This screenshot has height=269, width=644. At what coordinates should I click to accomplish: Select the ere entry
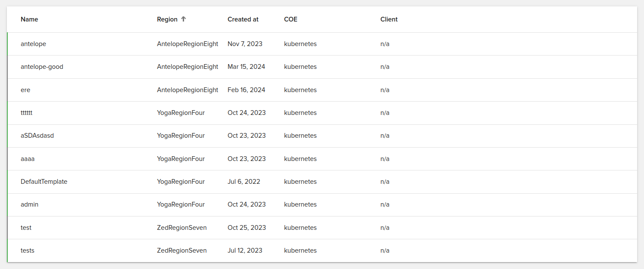[x=25, y=90]
